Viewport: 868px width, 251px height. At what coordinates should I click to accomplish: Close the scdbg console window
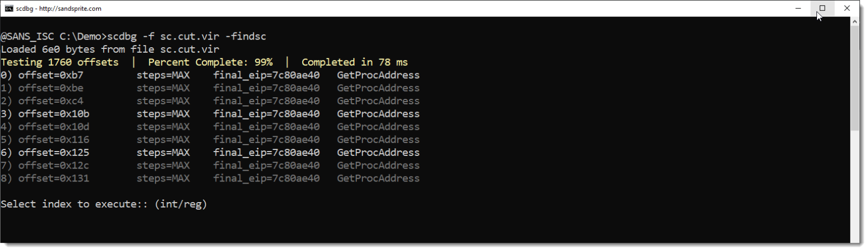[x=847, y=8]
